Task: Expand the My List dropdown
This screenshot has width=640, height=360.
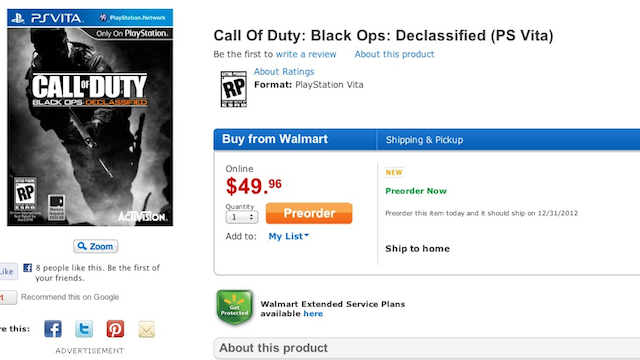Action: click(289, 236)
